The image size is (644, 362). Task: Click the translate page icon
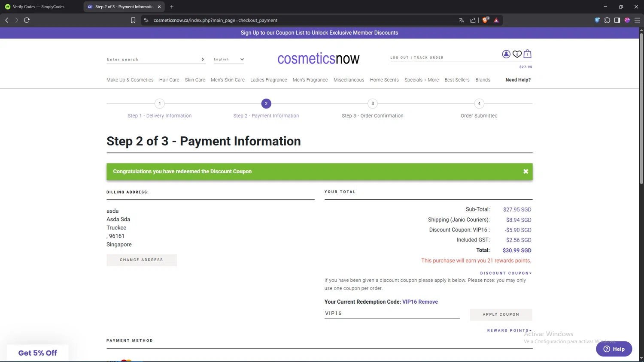(x=462, y=20)
